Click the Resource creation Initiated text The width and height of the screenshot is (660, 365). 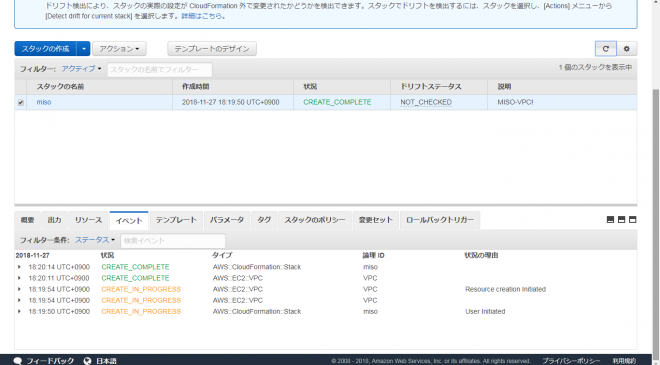(506, 289)
